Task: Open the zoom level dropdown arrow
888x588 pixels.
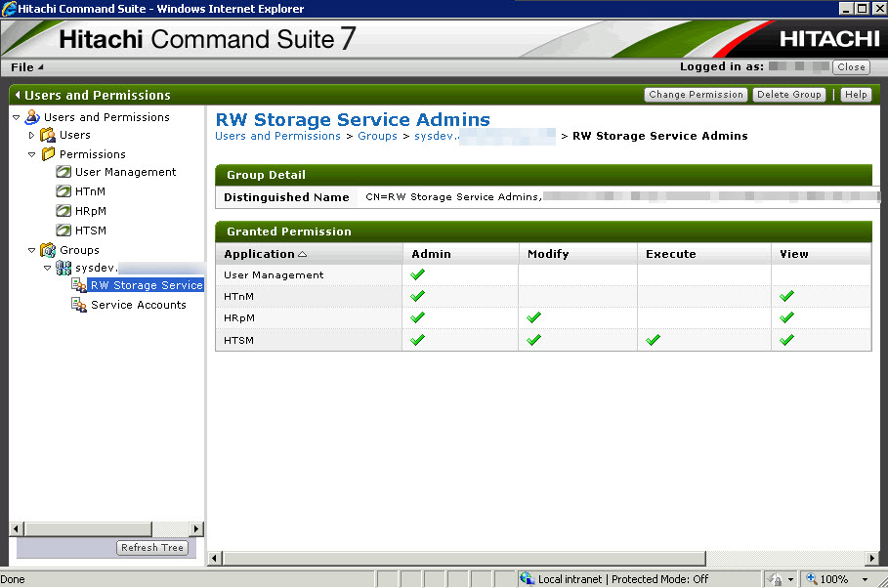Action: click(x=865, y=579)
